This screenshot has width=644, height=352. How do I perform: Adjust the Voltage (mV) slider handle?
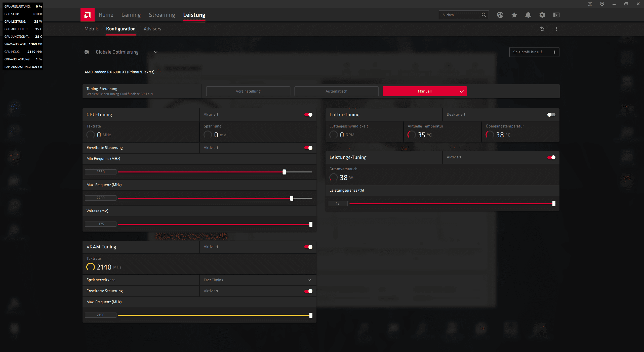click(x=311, y=224)
